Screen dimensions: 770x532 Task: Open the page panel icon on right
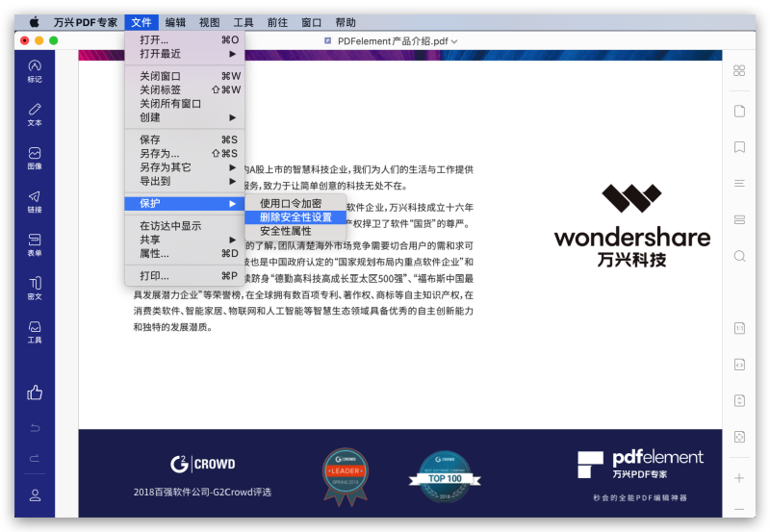(739, 111)
